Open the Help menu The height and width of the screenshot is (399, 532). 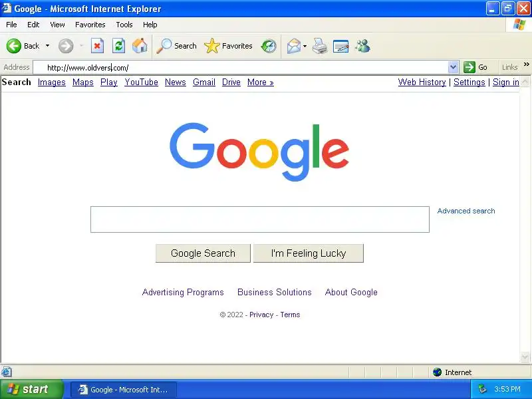point(150,25)
